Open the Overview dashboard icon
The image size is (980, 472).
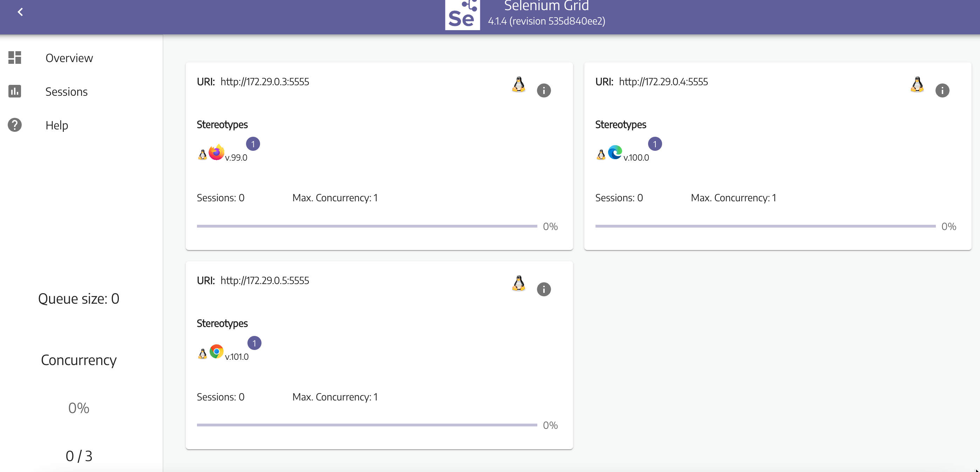pos(15,58)
